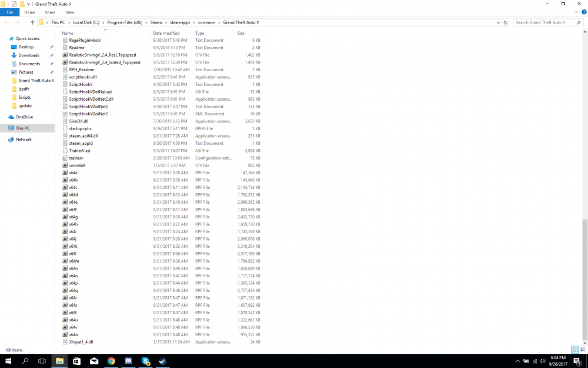Open the Windows Start menu

pyautogui.click(x=8, y=362)
